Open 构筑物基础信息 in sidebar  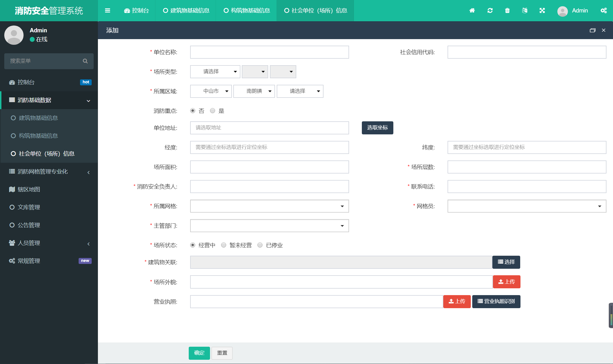[x=49, y=136]
